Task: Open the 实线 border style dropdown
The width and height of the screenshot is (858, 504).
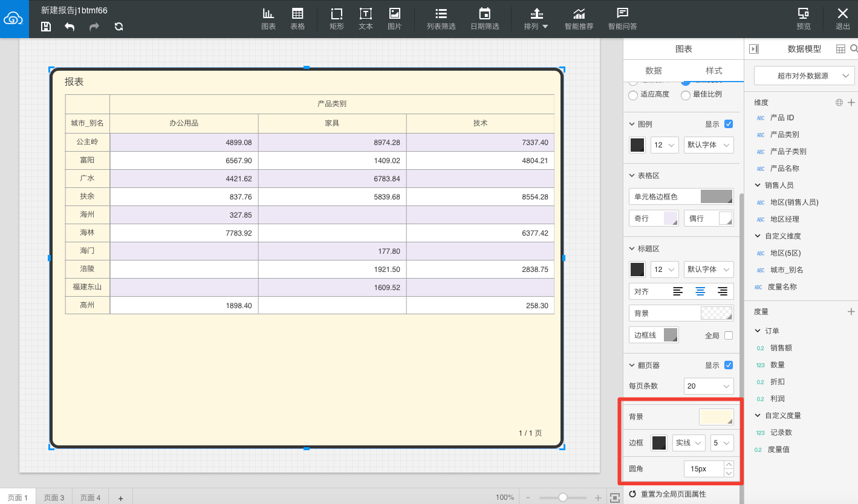Action: (x=689, y=443)
